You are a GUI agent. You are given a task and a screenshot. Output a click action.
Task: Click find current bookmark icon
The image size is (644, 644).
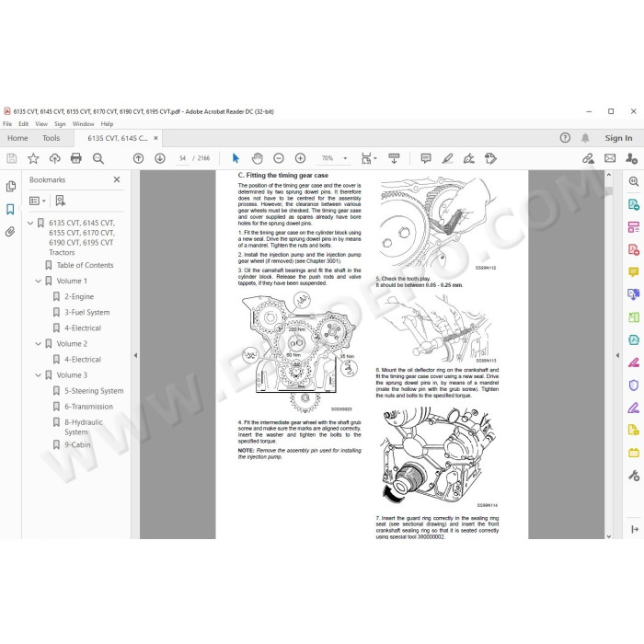pyautogui.click(x=61, y=201)
